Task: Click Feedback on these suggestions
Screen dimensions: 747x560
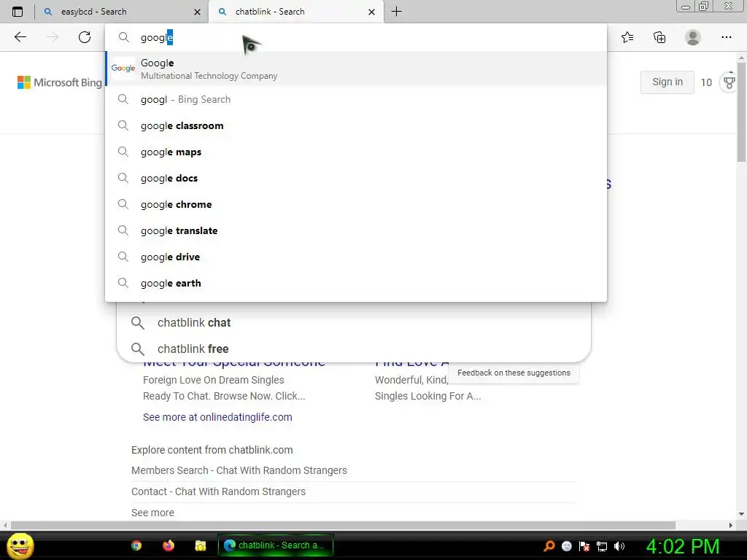Action: click(x=514, y=373)
